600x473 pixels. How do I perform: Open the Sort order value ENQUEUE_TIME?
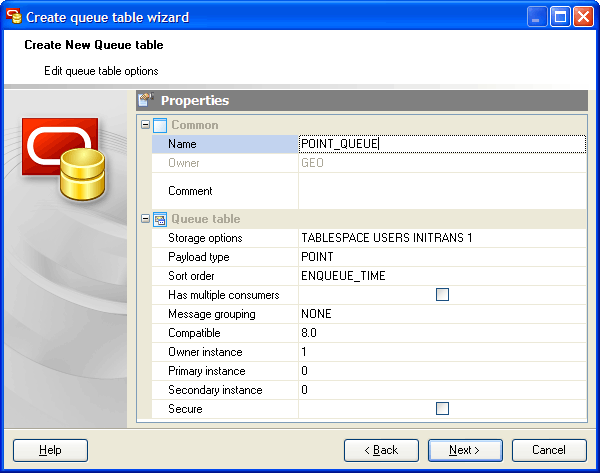coord(440,276)
